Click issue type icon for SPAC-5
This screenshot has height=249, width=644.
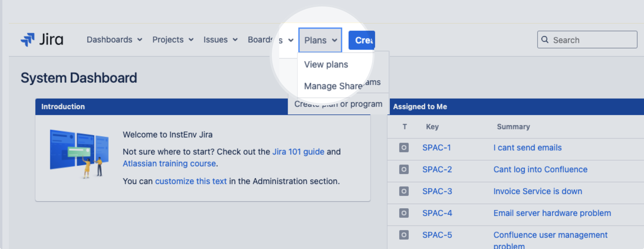tap(404, 235)
